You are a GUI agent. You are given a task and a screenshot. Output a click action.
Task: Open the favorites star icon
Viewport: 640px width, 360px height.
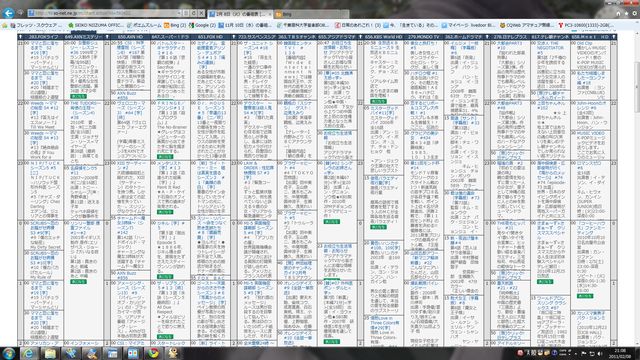click(626, 13)
